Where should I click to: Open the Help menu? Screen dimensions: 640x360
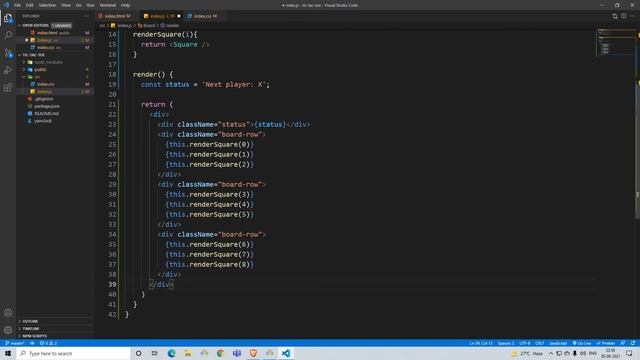pyautogui.click(x=125, y=5)
